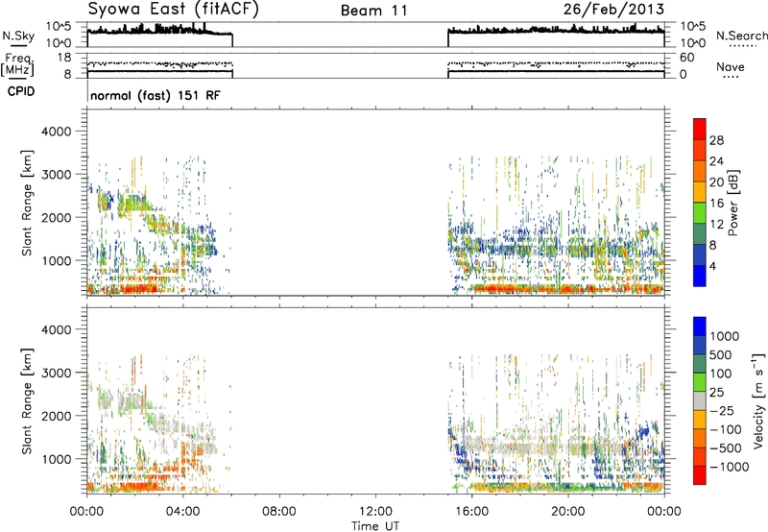
Task: Click the left-hand '10^5' noise axis value
Action: 59,27
